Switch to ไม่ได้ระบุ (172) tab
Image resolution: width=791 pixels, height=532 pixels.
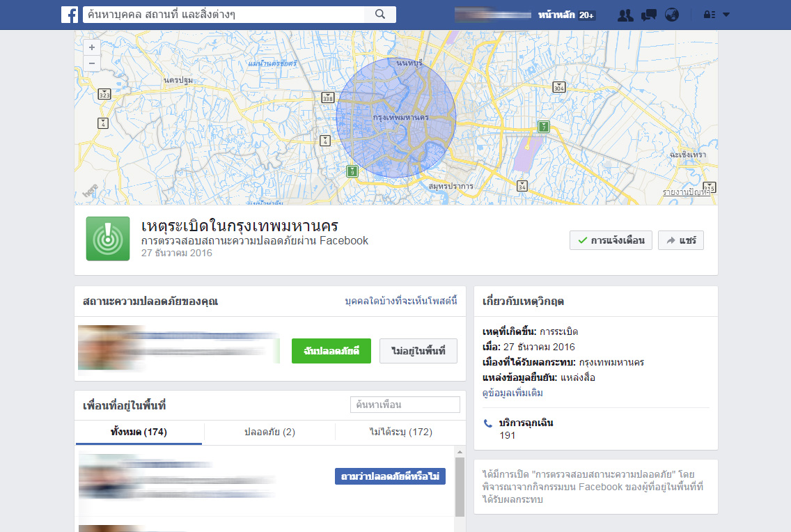[401, 432]
